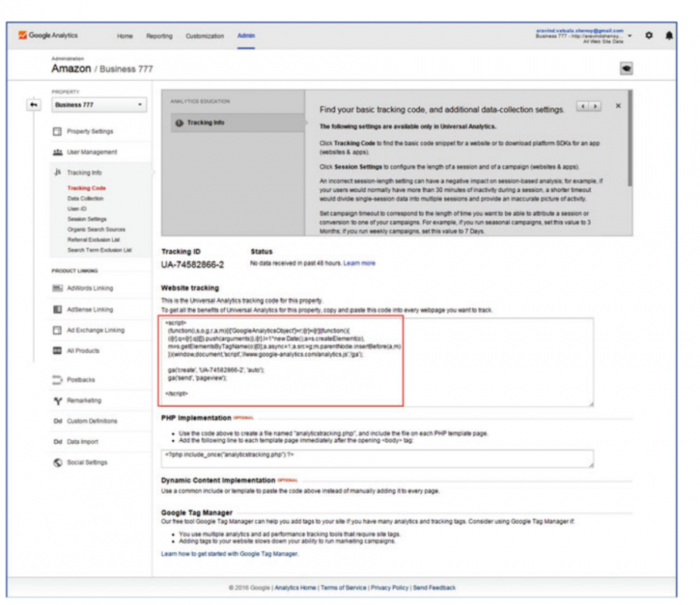Click the education panel scrollbar
Viewport: 700px width, 605px height.
pyautogui.click(x=630, y=138)
